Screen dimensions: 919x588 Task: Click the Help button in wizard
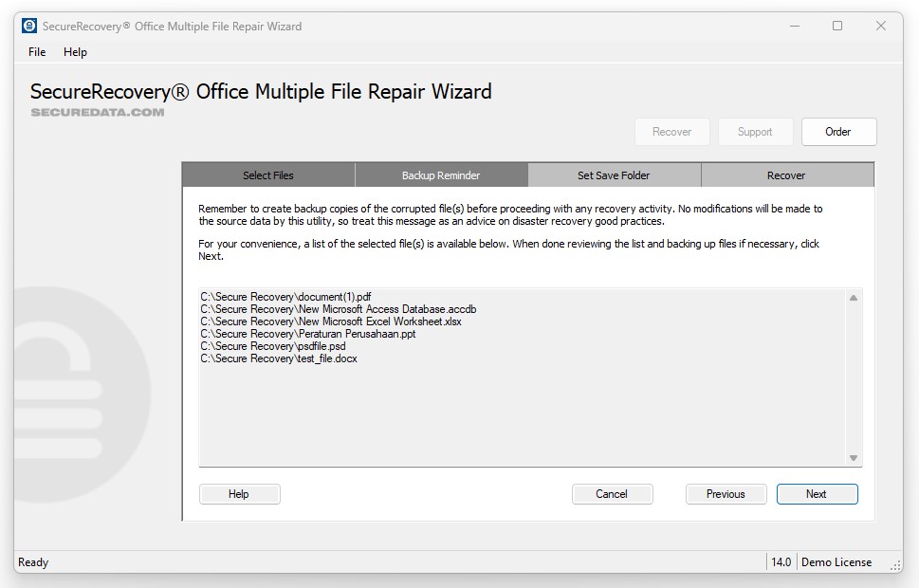click(239, 494)
